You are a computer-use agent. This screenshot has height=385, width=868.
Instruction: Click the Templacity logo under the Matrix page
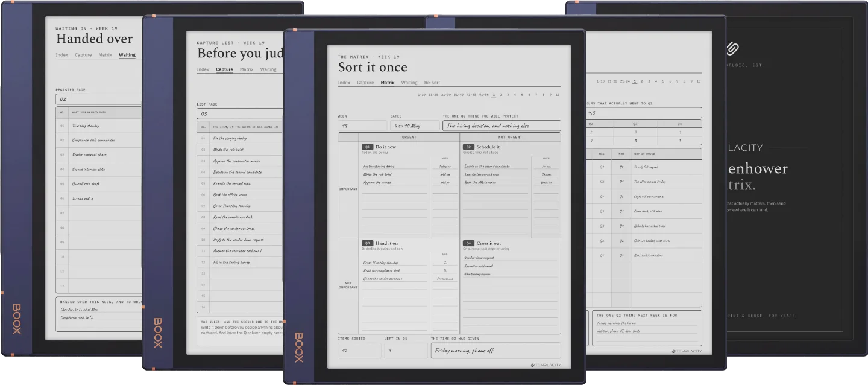point(546,365)
